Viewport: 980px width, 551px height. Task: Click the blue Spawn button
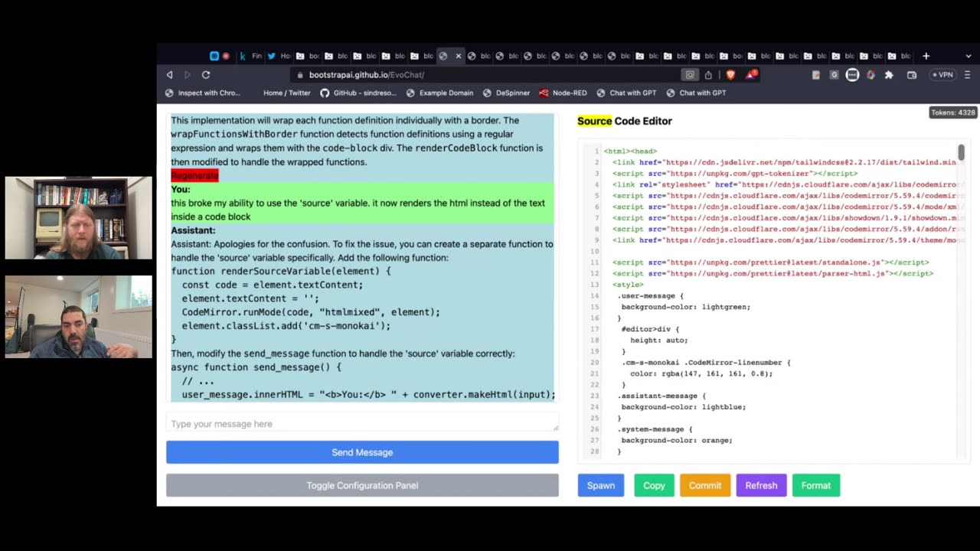(x=601, y=485)
